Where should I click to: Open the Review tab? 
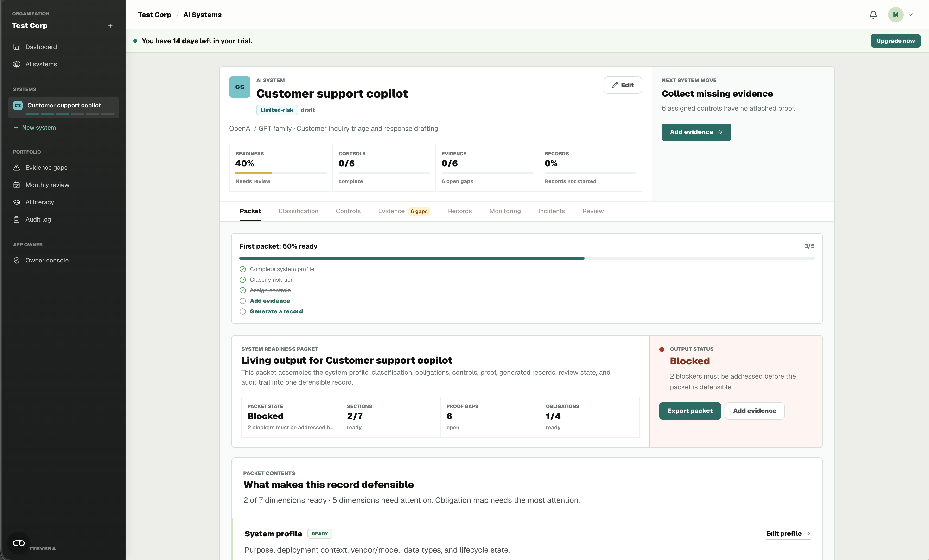tap(593, 211)
